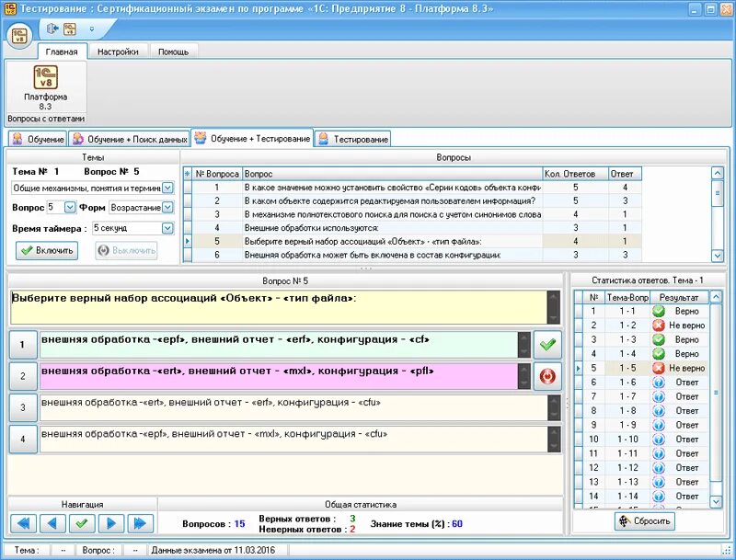Select question row 2 about редактируемая информация
The height and width of the screenshot is (560, 736).
point(412,200)
